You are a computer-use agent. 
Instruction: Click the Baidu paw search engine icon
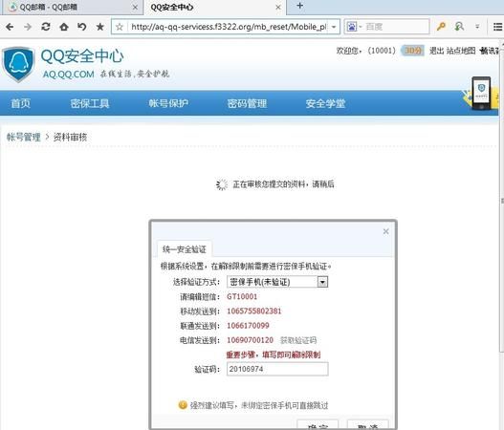pyautogui.click(x=352, y=27)
